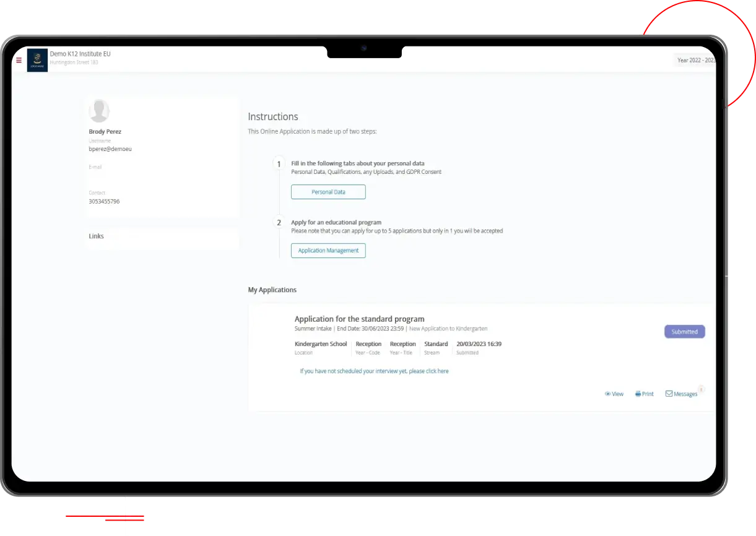Click "Application for the standard program" title
Screen dimensions: 756x536
359,319
